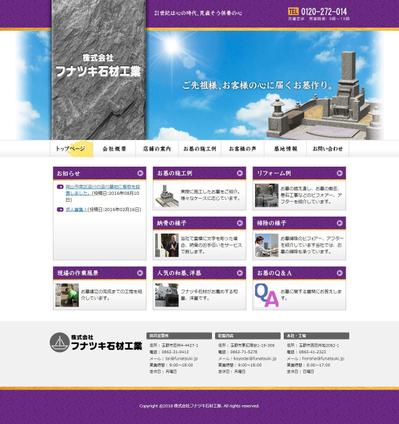Click the copyright line in purple footer
Screen dimensions: 399x424
click(x=199, y=406)
